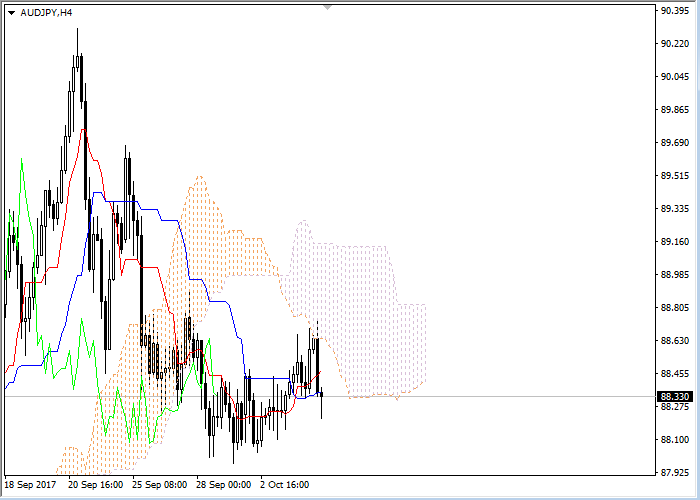This screenshot has width=700, height=500.
Task: Click the 89.335 price axis label
Action: coord(675,209)
